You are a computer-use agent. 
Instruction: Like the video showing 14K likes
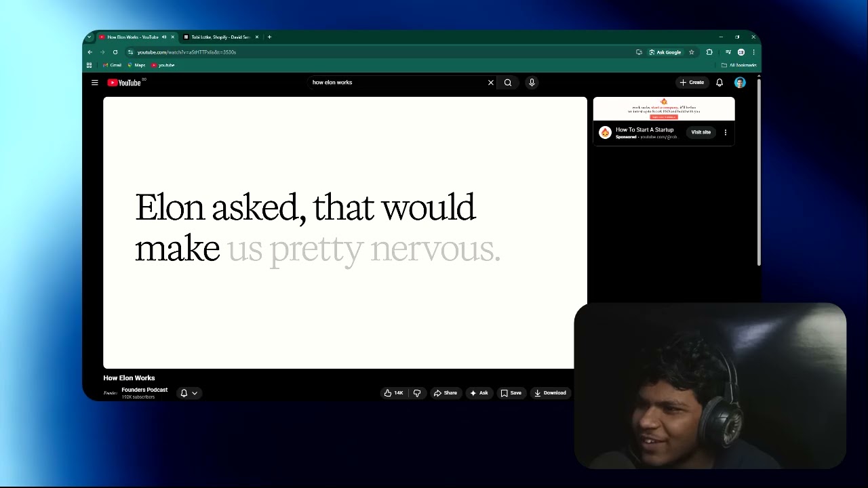pos(394,393)
